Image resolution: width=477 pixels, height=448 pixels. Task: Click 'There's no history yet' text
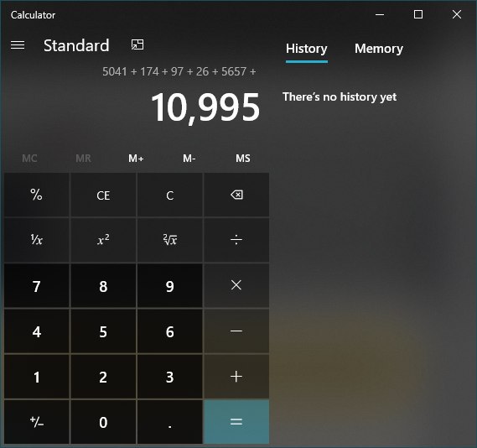coord(340,96)
